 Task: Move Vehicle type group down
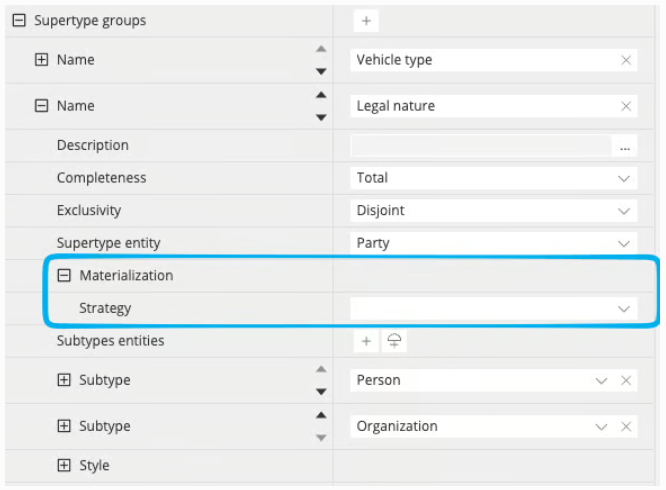pyautogui.click(x=322, y=71)
